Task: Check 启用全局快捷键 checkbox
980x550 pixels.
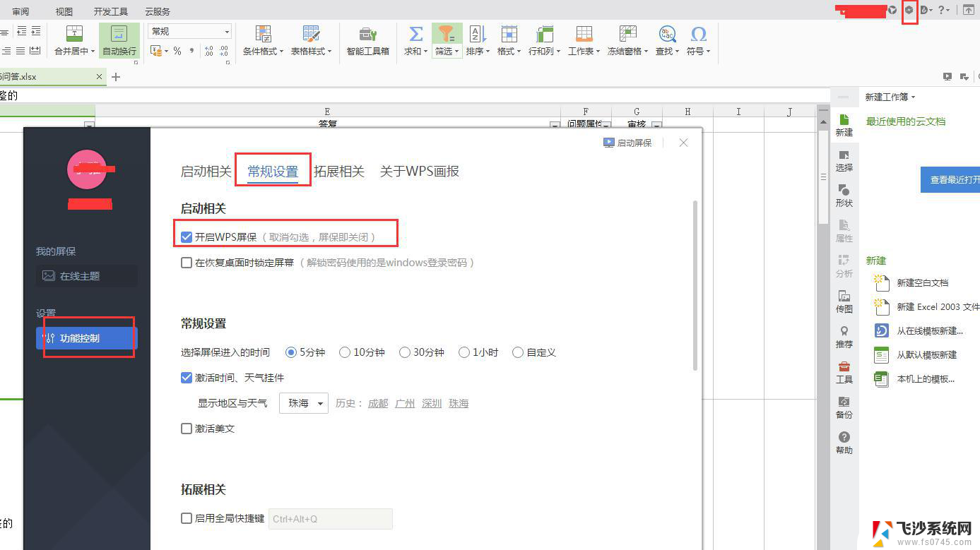Action: [x=187, y=518]
